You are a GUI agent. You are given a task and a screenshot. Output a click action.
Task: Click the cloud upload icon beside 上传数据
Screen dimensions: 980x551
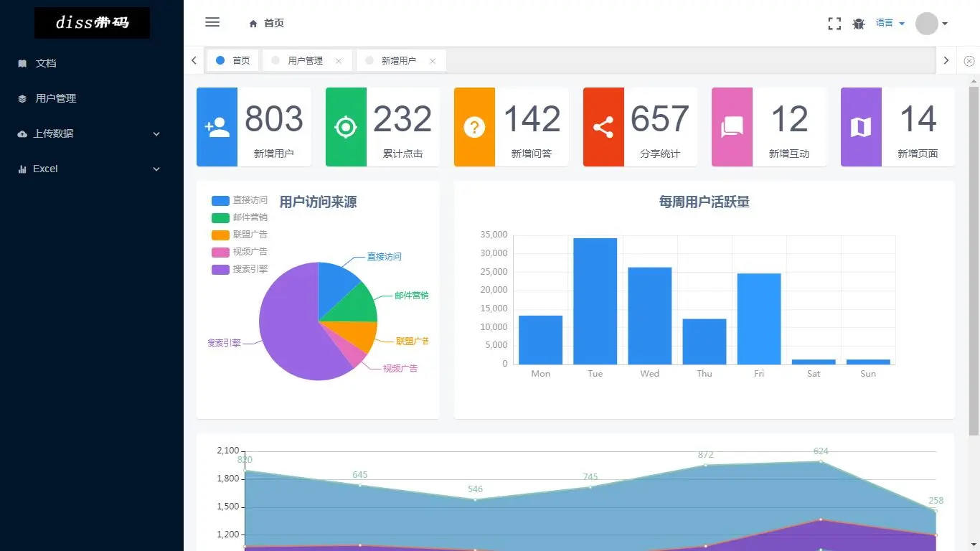pos(22,133)
